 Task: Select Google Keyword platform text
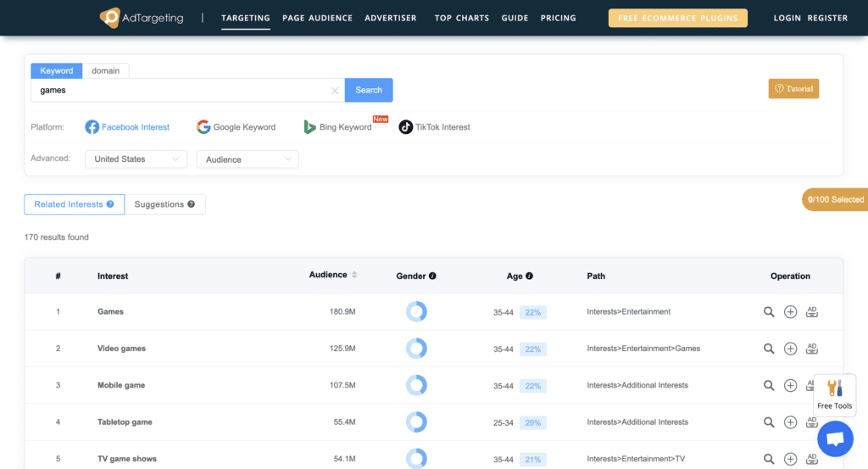pyautogui.click(x=244, y=127)
